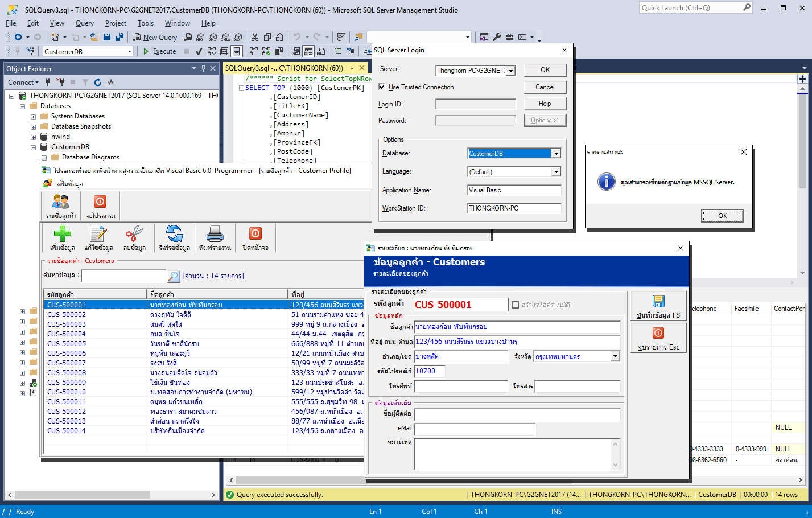Click the Parse checkmark icon
The height and width of the screenshot is (518, 812).
tap(199, 51)
